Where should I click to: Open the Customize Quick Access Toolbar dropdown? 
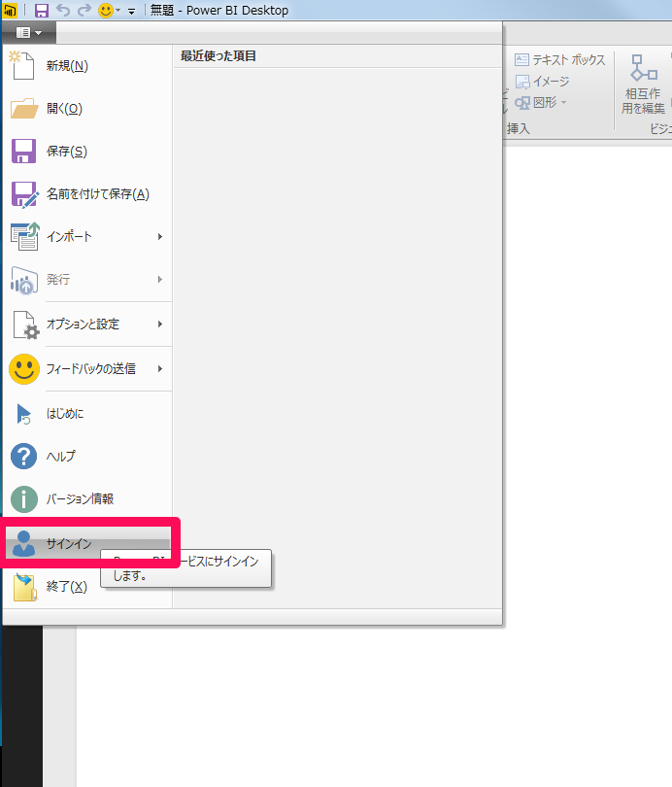131,11
